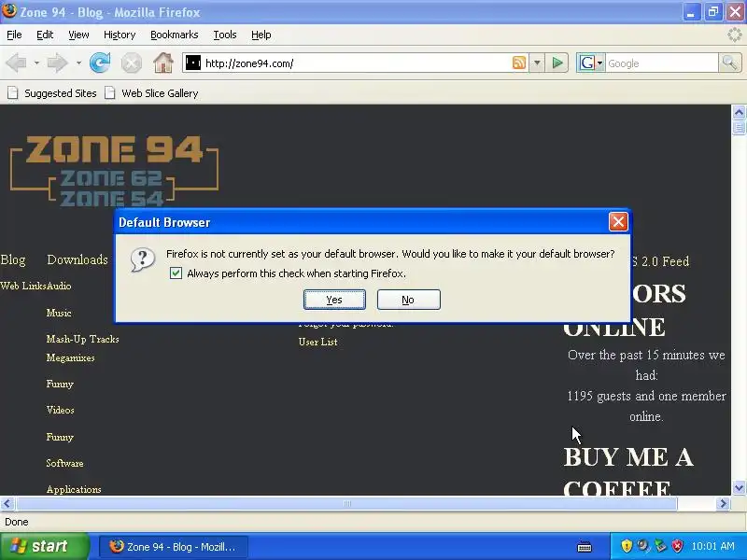Uncheck Always perform this check option
The image size is (747, 560).
click(176, 273)
